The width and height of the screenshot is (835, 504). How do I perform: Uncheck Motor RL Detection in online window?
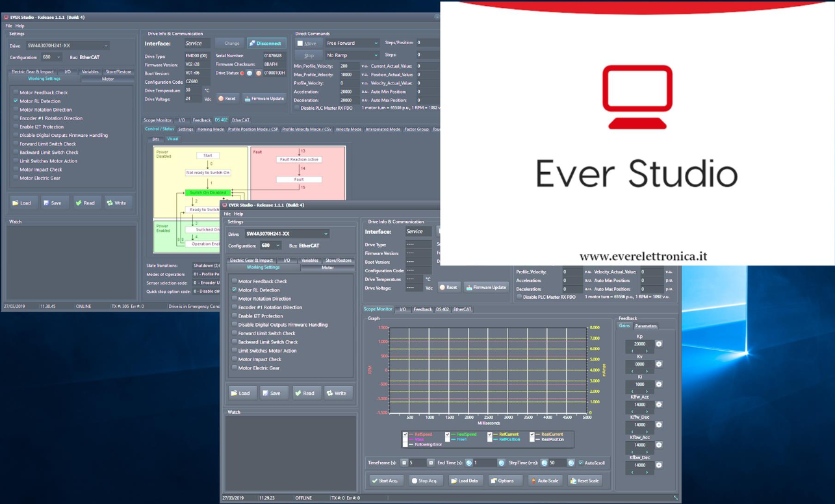16,101
